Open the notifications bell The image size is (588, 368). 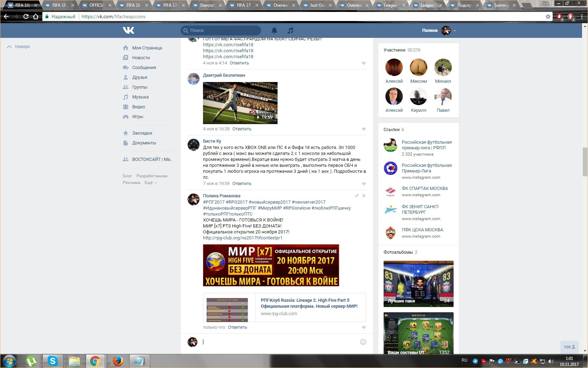(274, 30)
